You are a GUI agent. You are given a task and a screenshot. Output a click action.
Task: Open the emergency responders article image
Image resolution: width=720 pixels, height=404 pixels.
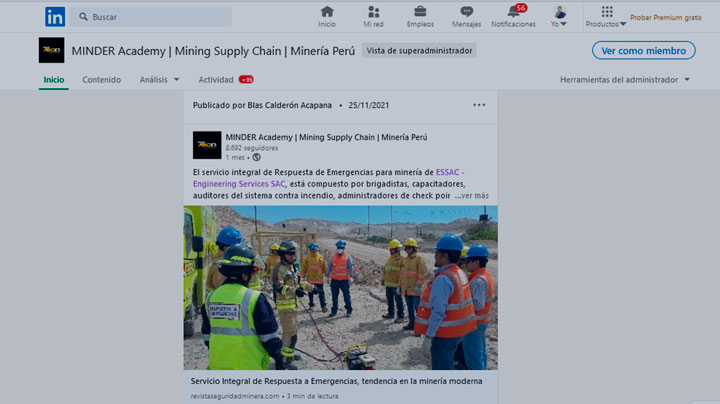340,288
